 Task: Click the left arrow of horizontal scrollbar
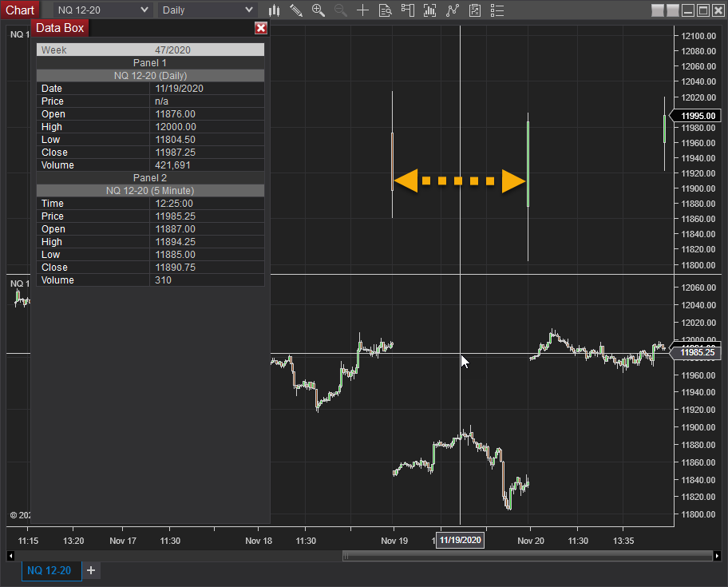click(10, 555)
